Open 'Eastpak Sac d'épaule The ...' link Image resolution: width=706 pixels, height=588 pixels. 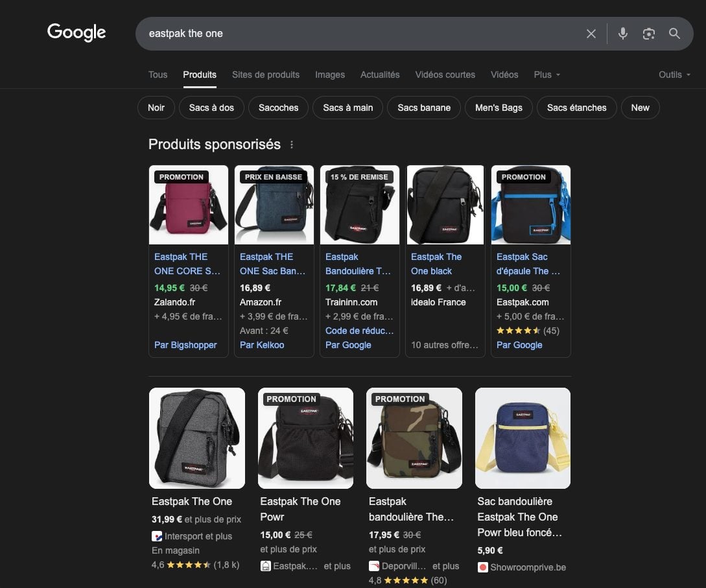528,264
